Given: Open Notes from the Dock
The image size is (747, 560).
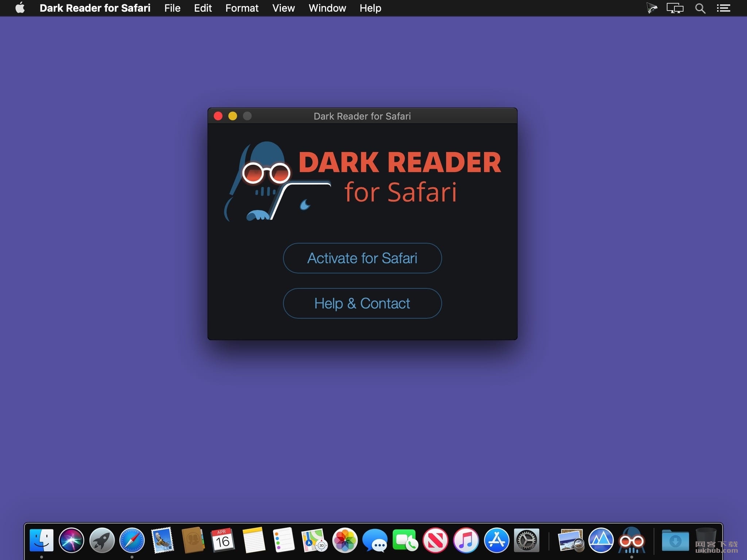Looking at the screenshot, I should pyautogui.click(x=253, y=540).
